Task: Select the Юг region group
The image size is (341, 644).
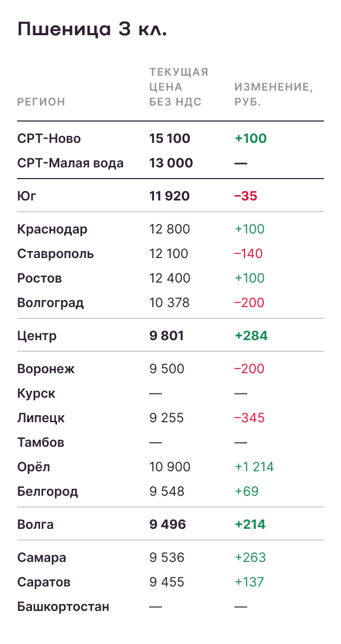Action: click(x=27, y=196)
